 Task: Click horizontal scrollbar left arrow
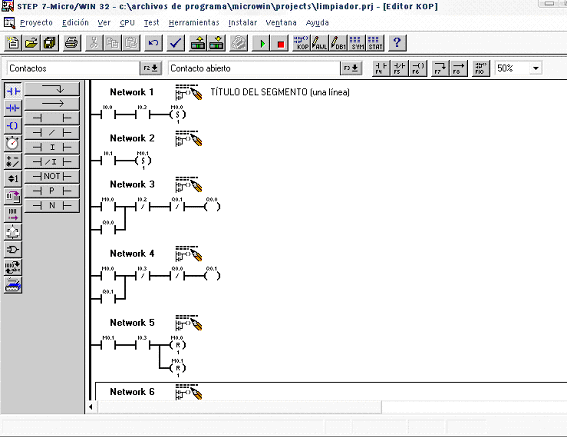coord(91,407)
